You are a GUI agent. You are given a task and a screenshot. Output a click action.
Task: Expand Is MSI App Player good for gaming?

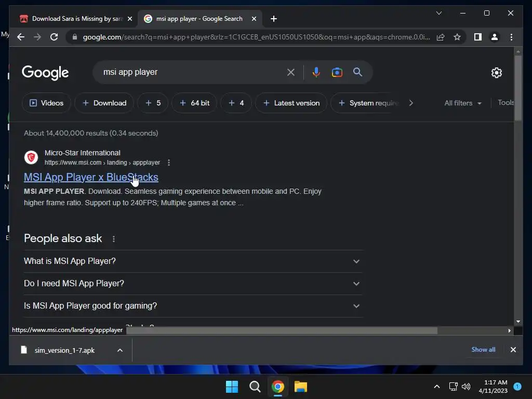click(x=193, y=306)
